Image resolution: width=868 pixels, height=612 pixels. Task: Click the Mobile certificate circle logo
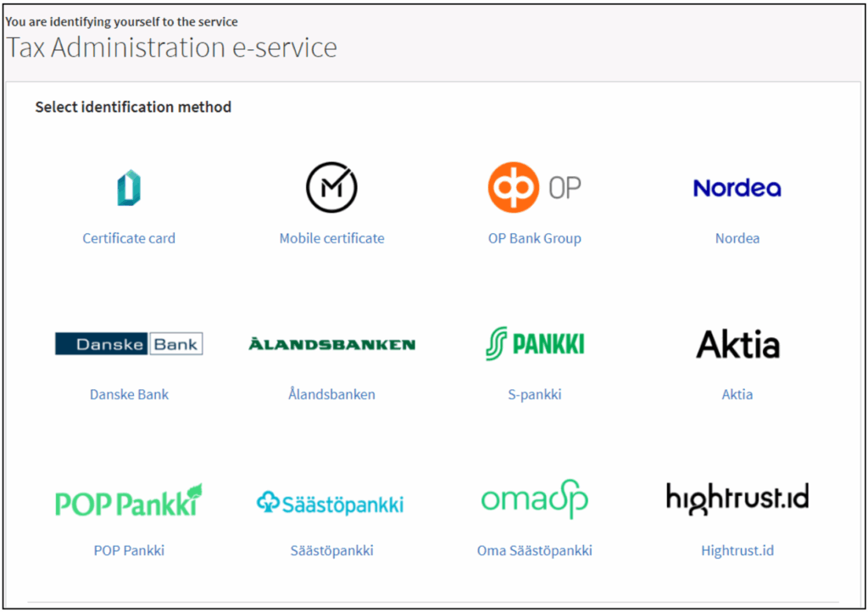point(331,187)
